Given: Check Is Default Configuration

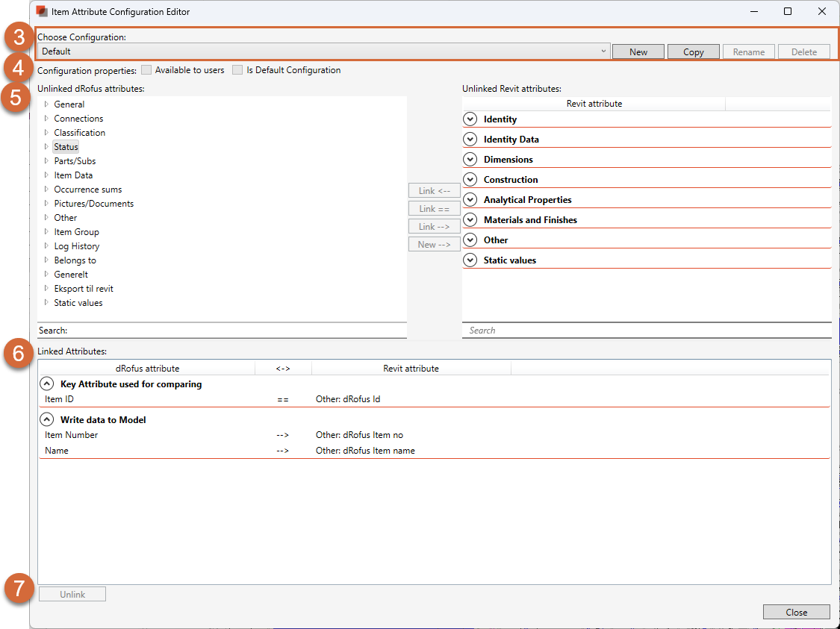Looking at the screenshot, I should pyautogui.click(x=237, y=69).
